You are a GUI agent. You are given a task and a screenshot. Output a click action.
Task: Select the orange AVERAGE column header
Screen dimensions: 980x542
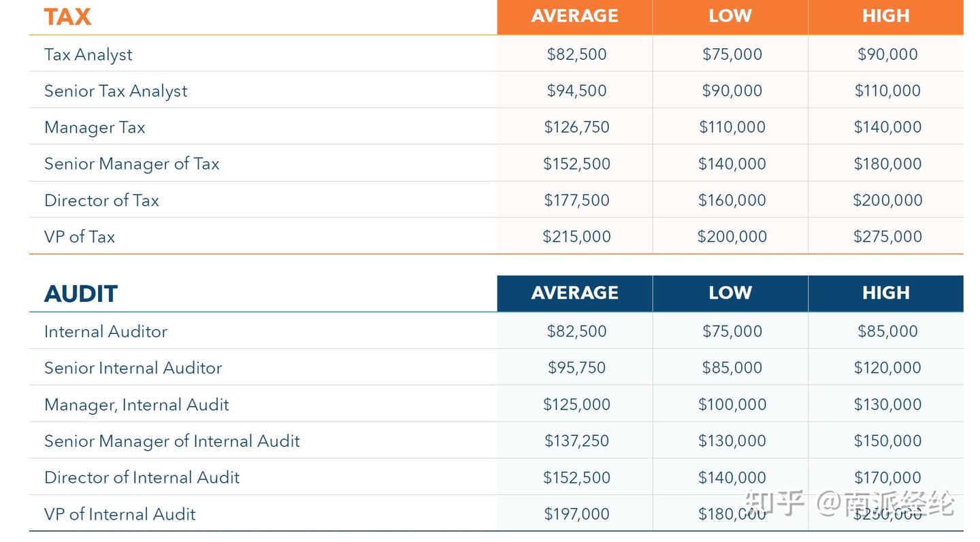point(574,16)
